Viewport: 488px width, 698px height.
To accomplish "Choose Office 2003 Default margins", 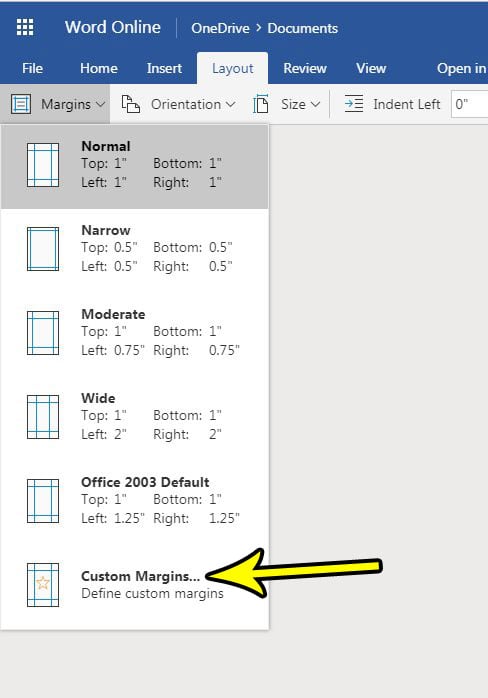I will 134,500.
